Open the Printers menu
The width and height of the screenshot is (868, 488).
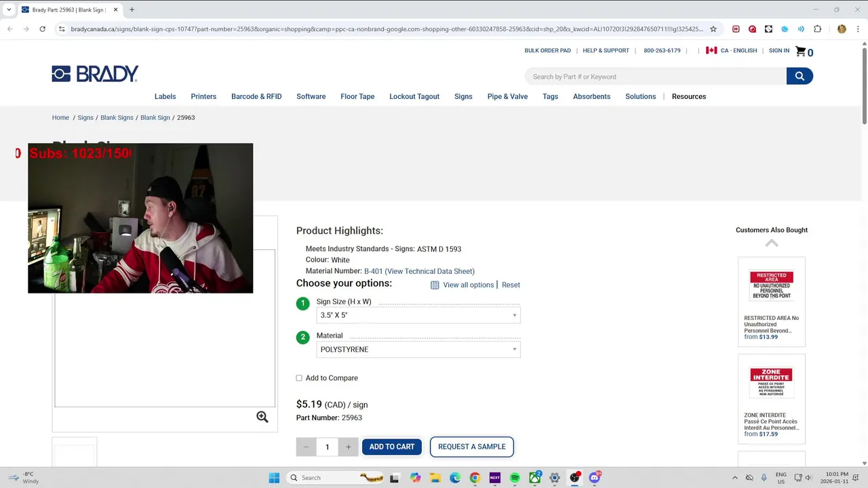tap(203, 96)
